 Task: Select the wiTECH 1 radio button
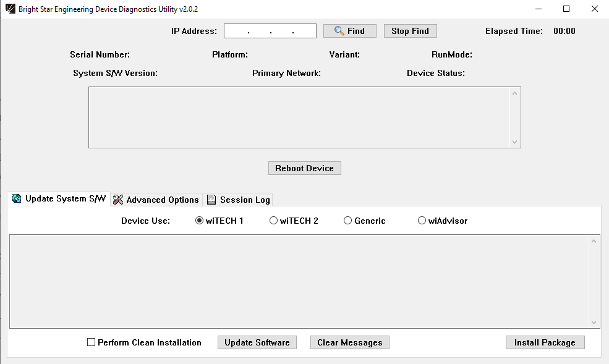[x=200, y=221]
